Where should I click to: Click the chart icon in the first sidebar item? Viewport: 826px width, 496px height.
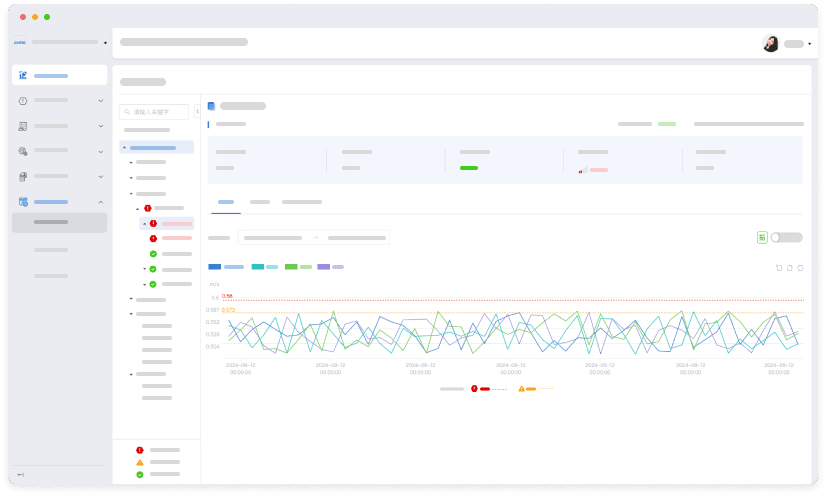23,75
